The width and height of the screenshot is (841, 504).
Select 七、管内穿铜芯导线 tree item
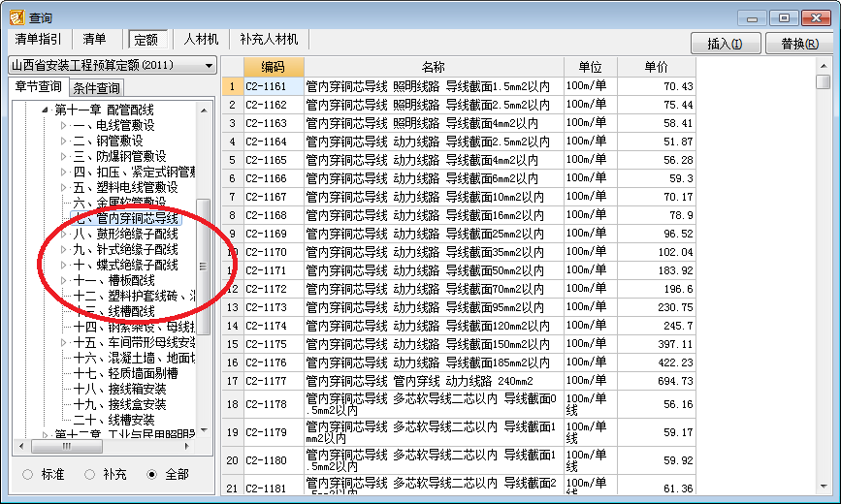(x=126, y=218)
